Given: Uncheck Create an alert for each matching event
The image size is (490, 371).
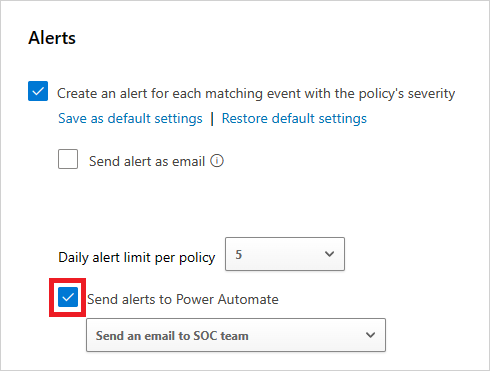Looking at the screenshot, I should pos(38,91).
